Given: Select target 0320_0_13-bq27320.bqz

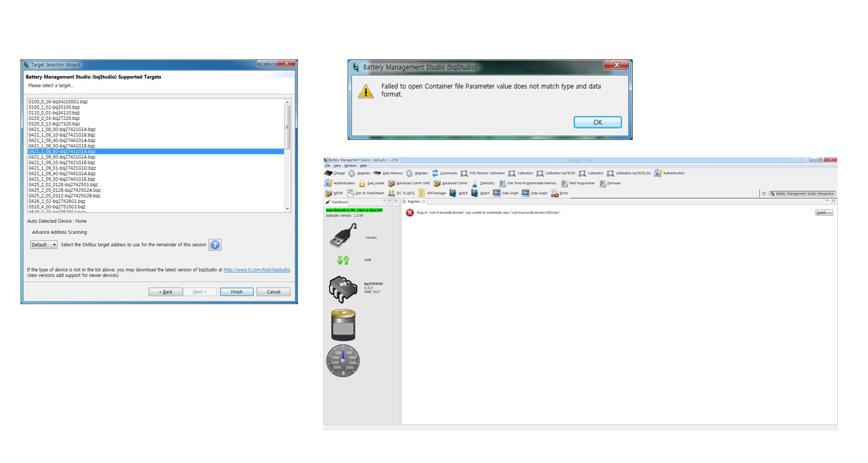Looking at the screenshot, I should pyautogui.click(x=156, y=124).
